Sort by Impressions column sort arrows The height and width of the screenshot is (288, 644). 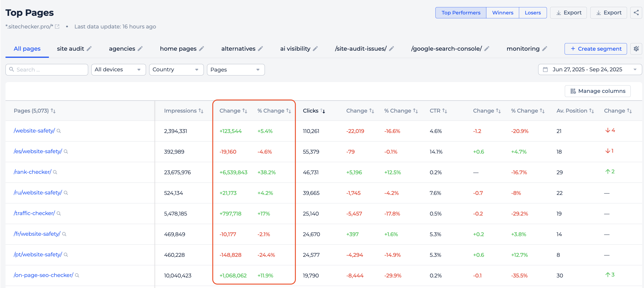pos(201,111)
